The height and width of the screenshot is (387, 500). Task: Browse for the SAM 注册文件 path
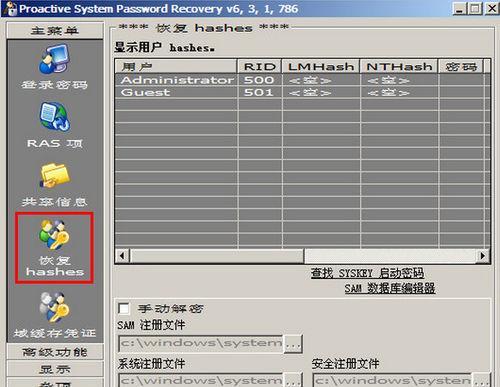click(293, 344)
